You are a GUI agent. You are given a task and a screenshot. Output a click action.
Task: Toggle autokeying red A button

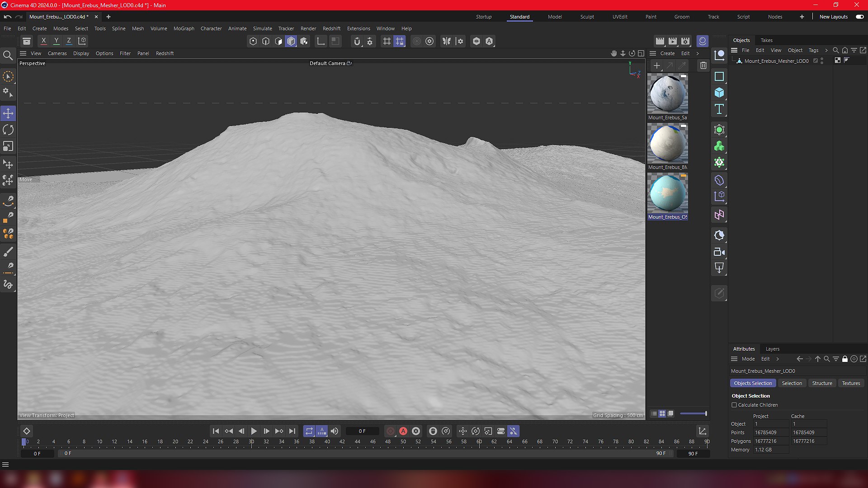point(403,431)
